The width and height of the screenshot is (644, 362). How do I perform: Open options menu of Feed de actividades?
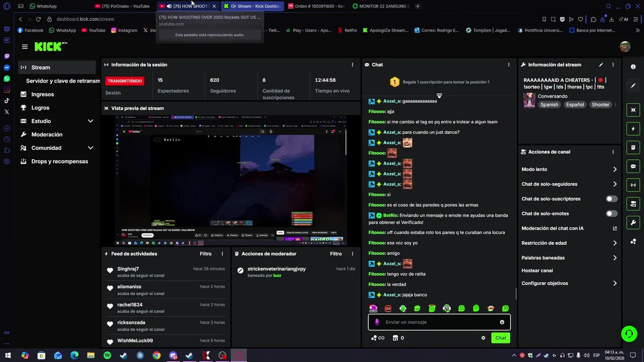coord(222,254)
